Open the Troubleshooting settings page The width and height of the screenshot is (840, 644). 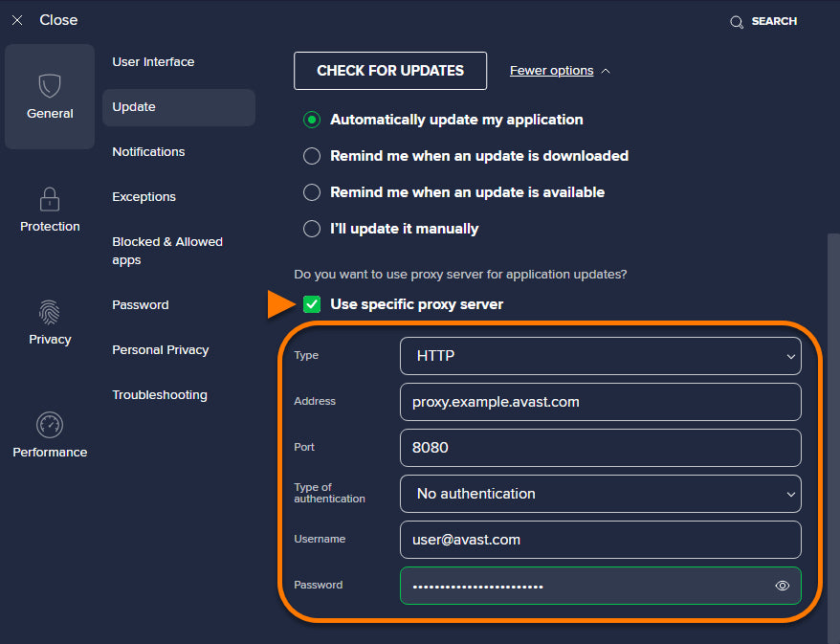point(159,394)
